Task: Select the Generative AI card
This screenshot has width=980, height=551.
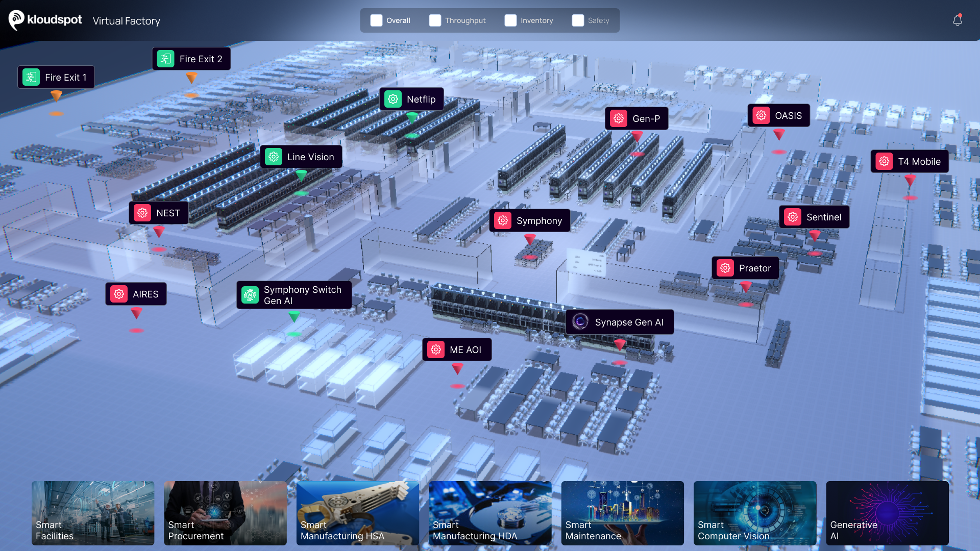Action: pos(887,513)
